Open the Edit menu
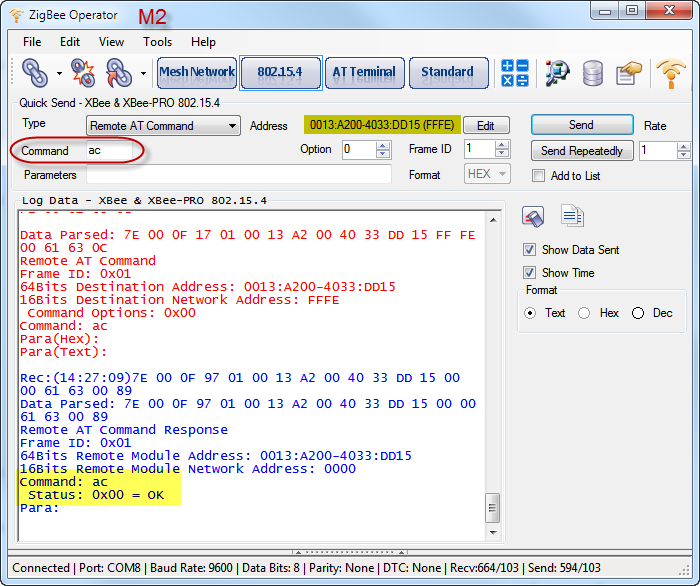Viewport: 700px width, 586px height. [x=70, y=42]
